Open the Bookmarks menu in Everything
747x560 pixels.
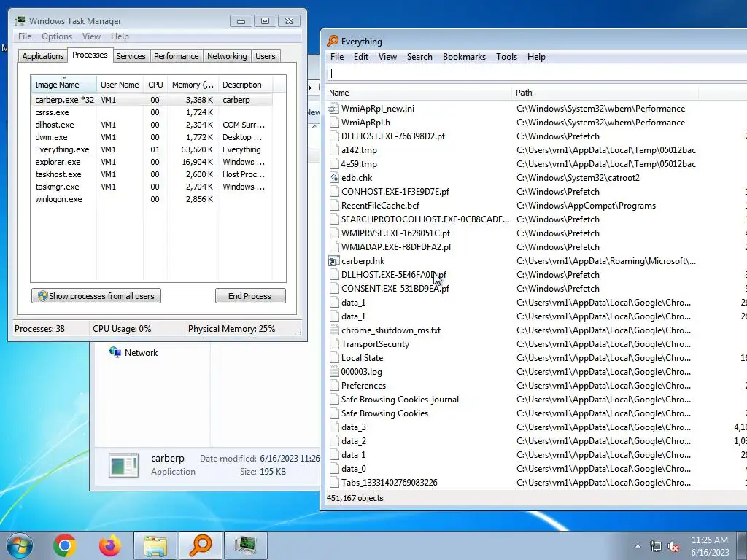pos(464,57)
